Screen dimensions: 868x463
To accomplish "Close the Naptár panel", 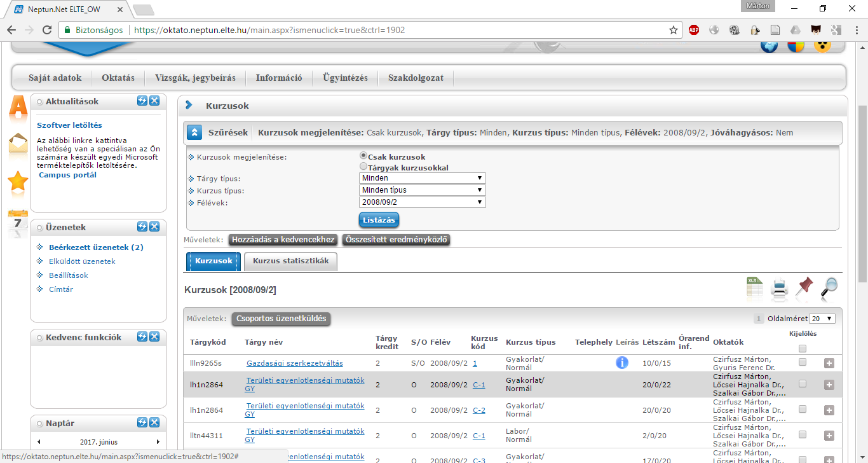I will point(154,423).
